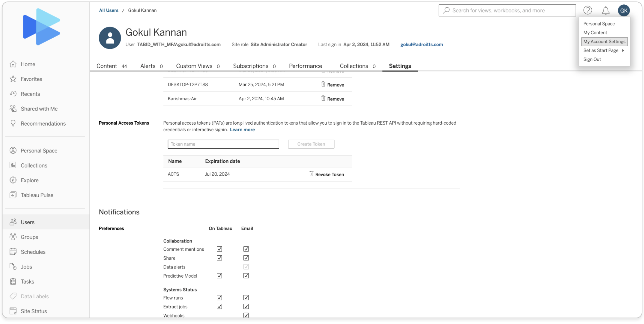Screen dimensions: 644x324
Task: Switch to the Performance tab
Action: pyautogui.click(x=305, y=66)
